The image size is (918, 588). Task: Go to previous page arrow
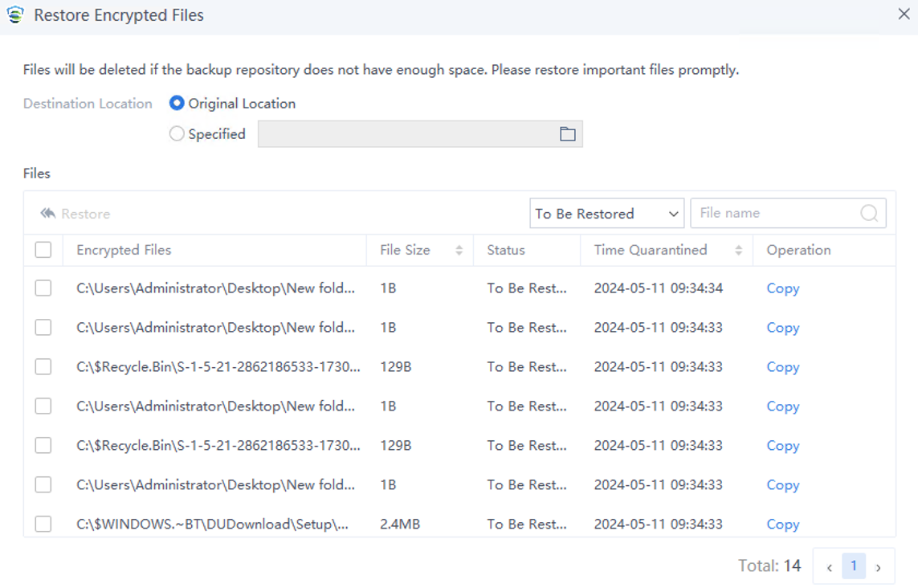click(829, 567)
